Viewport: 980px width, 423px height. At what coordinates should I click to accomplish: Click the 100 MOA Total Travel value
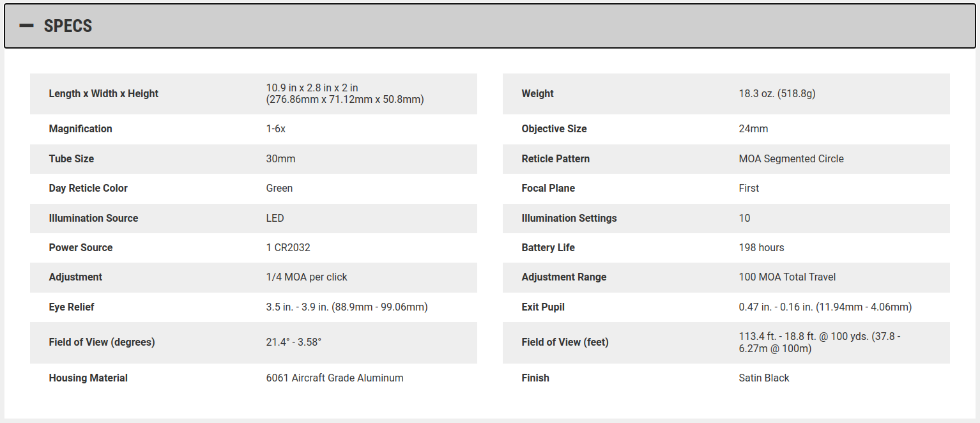787,277
